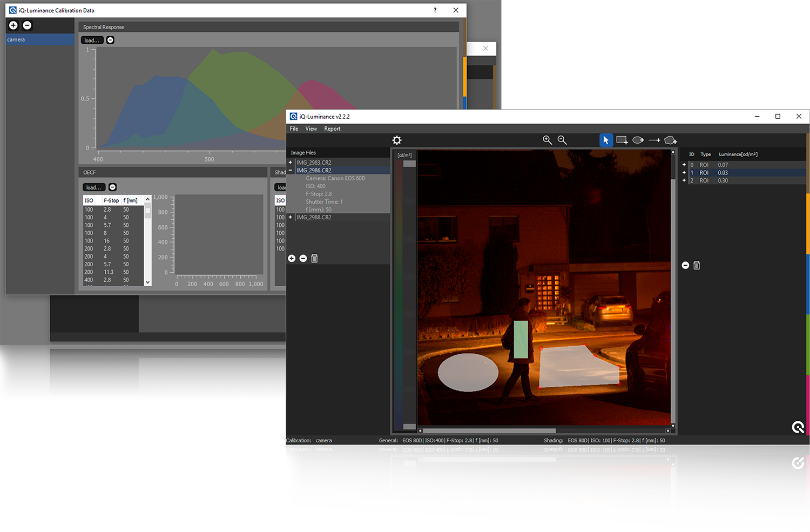The height and width of the screenshot is (532, 810).
Task: Expand IMG_2988.CR2 file details
Action: pyautogui.click(x=291, y=217)
